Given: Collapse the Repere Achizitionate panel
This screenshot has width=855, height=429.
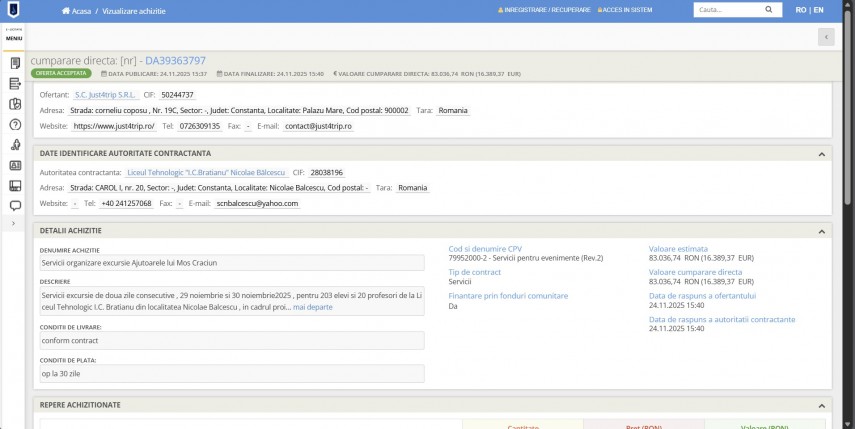Looking at the screenshot, I should 821,405.
